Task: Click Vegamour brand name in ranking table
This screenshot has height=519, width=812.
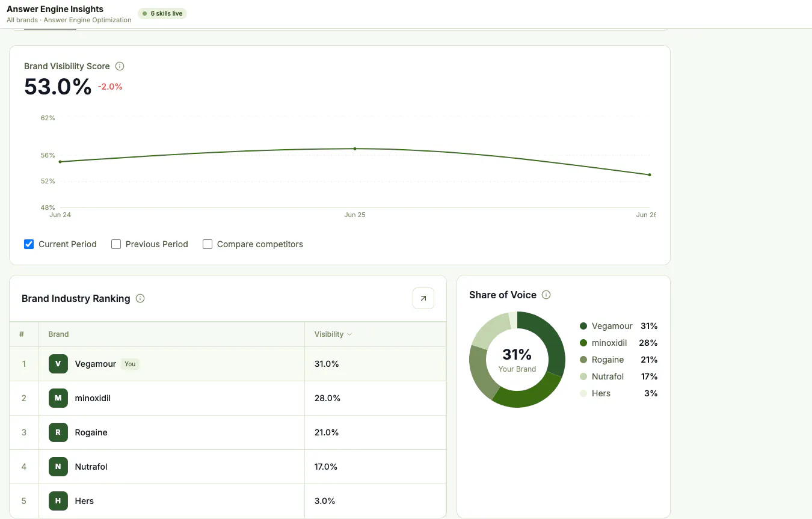Action: pyautogui.click(x=96, y=364)
